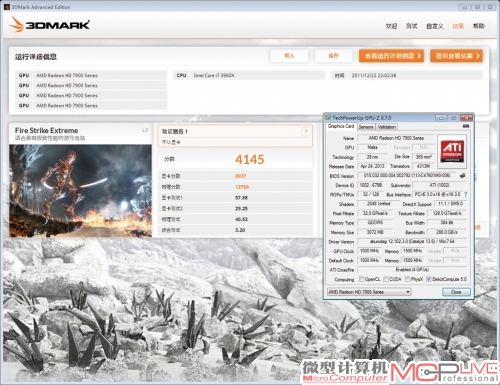Screen dimensions: 500x385
Task: Click the Fire Strike Extreme title text
Action: pos(46,130)
